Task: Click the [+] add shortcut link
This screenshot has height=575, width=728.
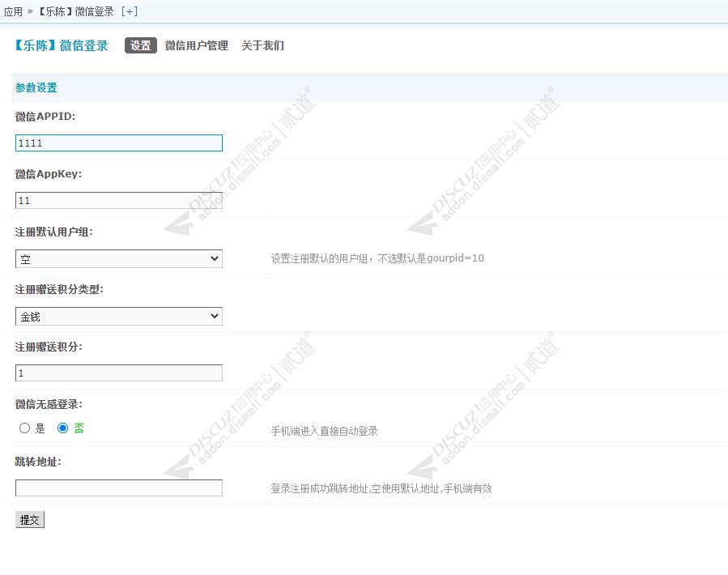Action: (129, 11)
